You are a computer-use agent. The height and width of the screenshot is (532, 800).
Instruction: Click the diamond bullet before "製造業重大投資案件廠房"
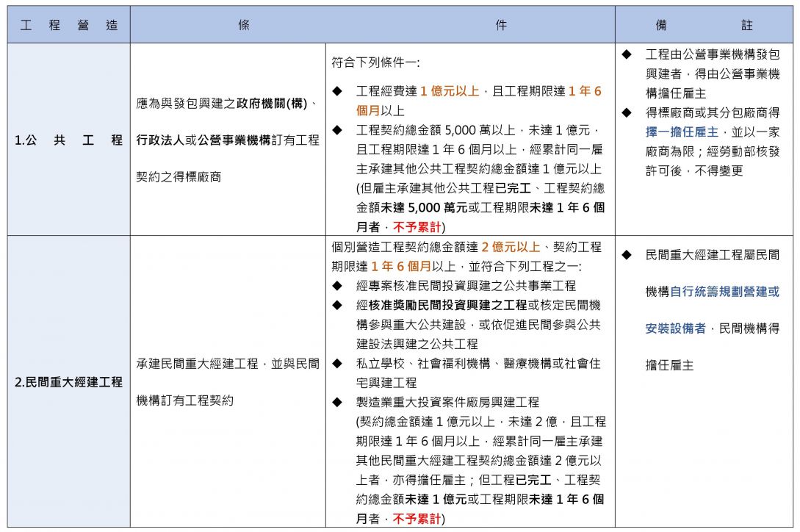click(337, 402)
